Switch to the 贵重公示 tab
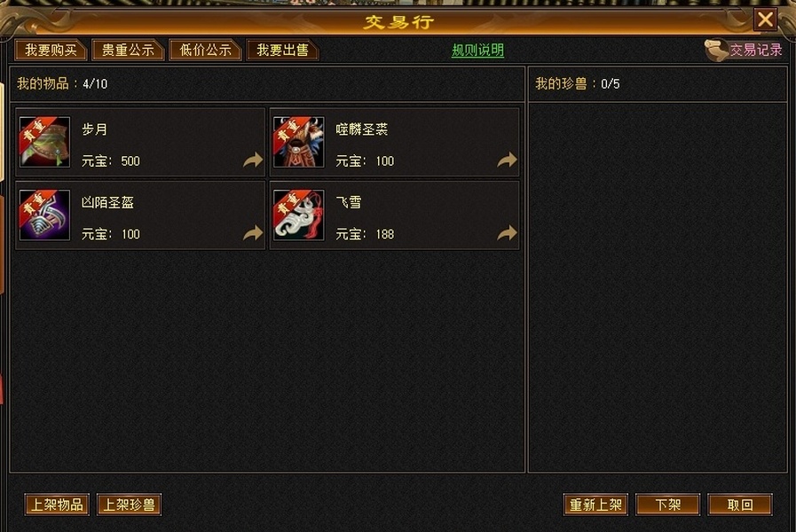796x532 pixels. pos(128,51)
